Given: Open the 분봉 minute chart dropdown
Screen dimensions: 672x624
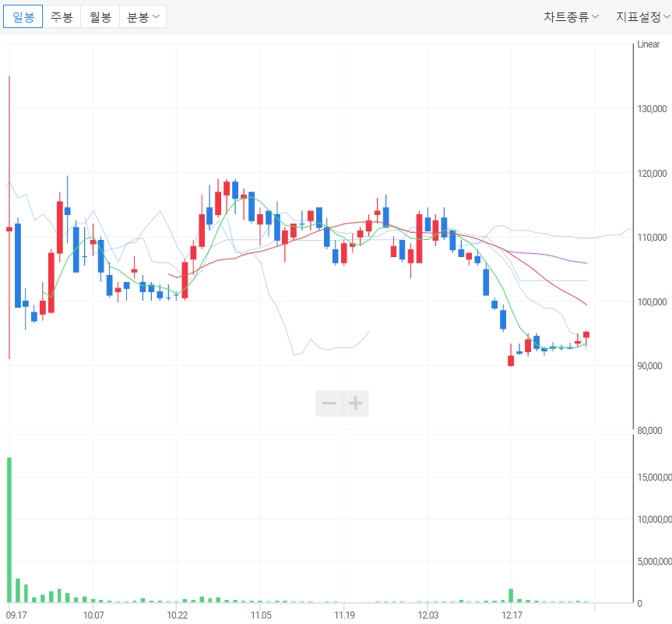Looking at the screenshot, I should point(142,16).
